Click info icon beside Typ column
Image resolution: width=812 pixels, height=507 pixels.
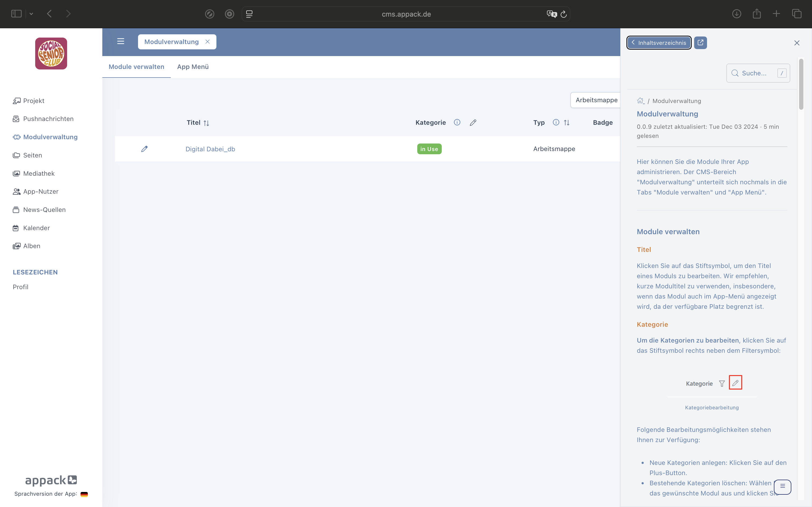[556, 122]
